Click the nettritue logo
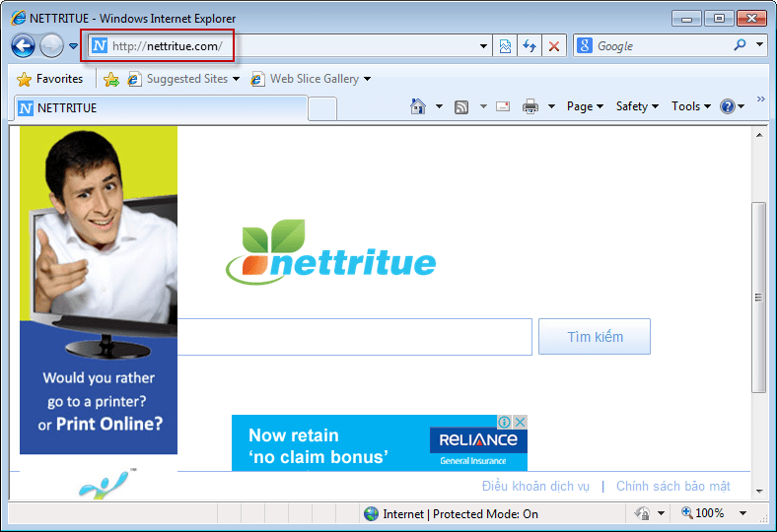Viewport: 777px width, 532px height. [x=330, y=252]
